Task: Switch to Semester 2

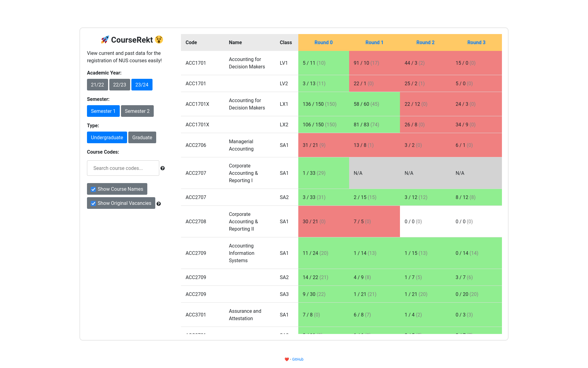Action: click(137, 111)
